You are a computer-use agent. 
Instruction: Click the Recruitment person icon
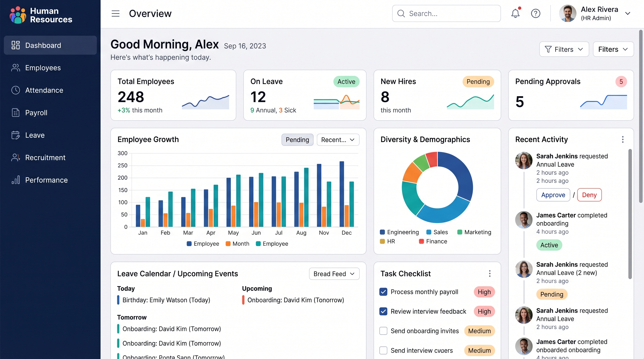(x=15, y=158)
